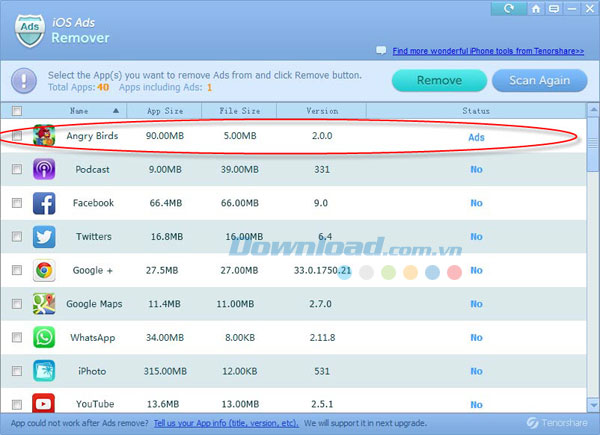The height and width of the screenshot is (435, 600).
Task: Click the Tenorshare logo in the bottom corner
Action: pos(557,422)
